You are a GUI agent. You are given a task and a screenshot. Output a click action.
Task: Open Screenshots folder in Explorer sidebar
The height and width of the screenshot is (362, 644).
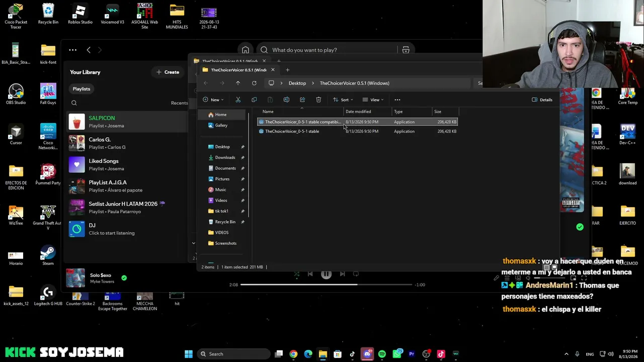coord(225,243)
